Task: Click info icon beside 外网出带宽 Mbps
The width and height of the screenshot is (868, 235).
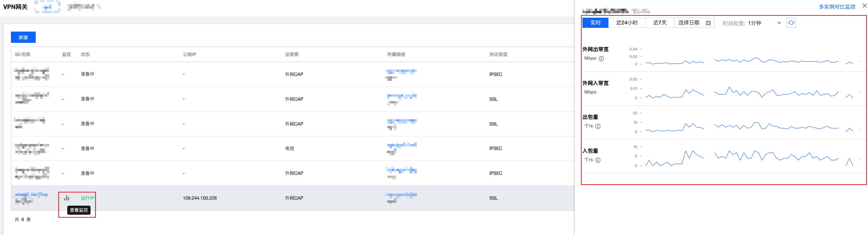Action: coord(601,59)
